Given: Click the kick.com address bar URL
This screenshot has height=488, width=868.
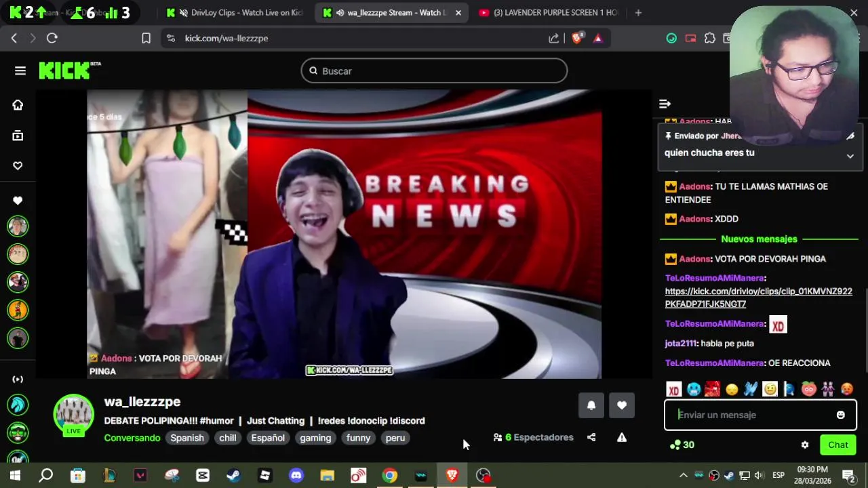Looking at the screenshot, I should [x=226, y=38].
